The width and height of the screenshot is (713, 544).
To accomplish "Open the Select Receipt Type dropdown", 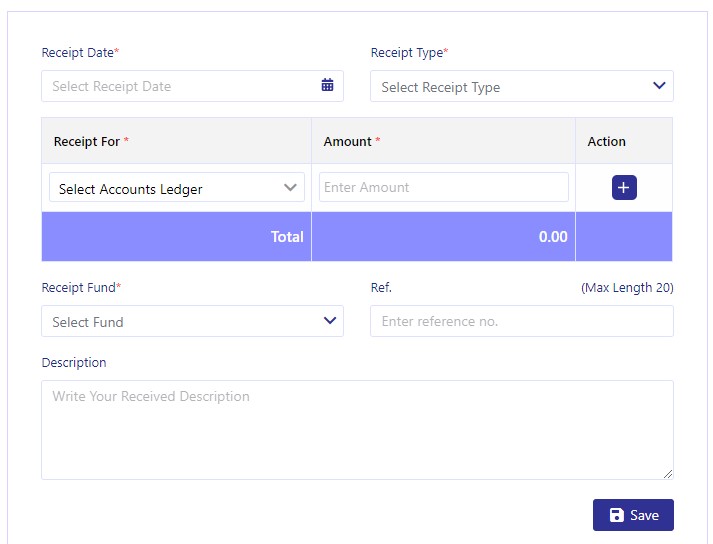I will [522, 86].
